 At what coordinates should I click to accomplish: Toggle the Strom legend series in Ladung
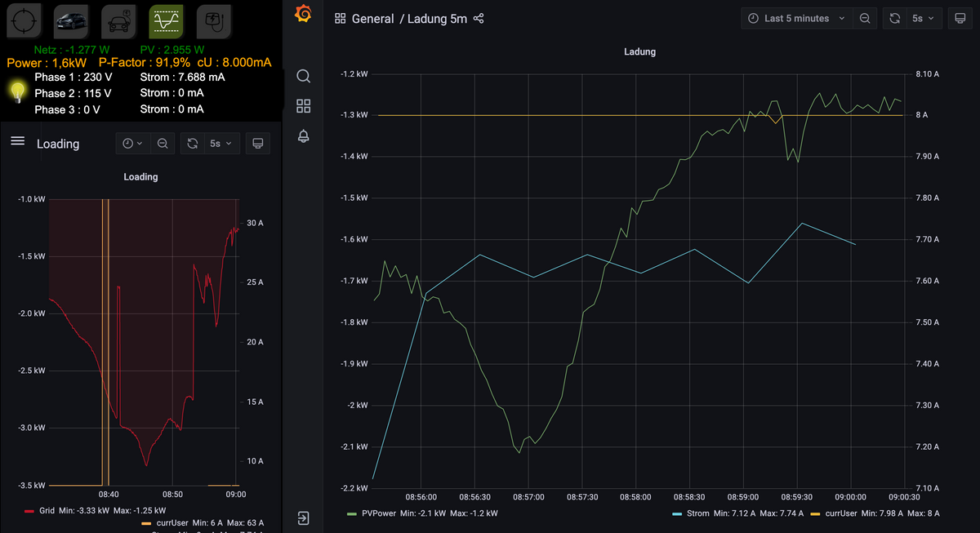click(x=698, y=513)
